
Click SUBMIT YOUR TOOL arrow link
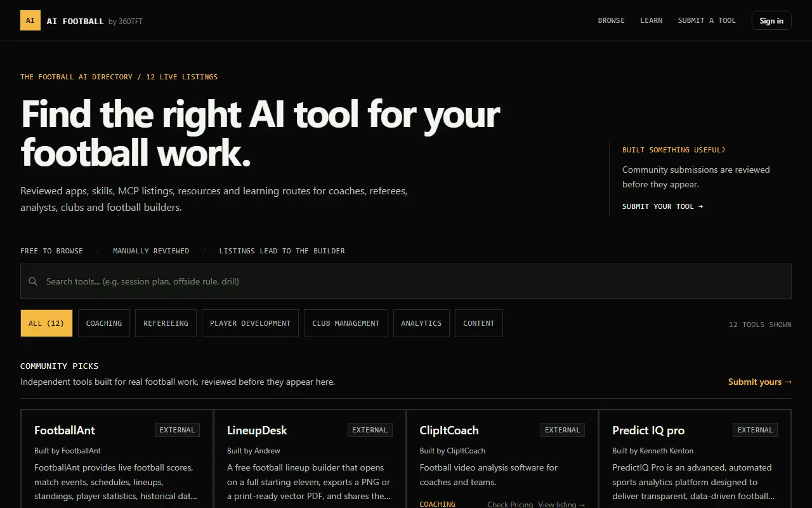pyautogui.click(x=662, y=206)
